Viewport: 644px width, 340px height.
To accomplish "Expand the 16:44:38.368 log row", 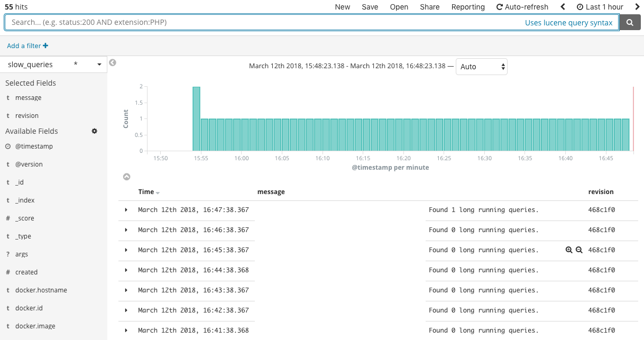I will [x=126, y=270].
